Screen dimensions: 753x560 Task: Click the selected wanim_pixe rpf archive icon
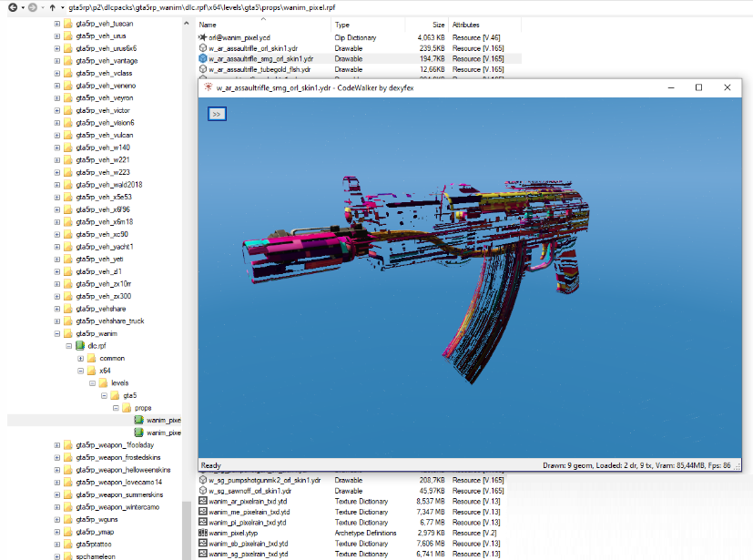(138, 420)
